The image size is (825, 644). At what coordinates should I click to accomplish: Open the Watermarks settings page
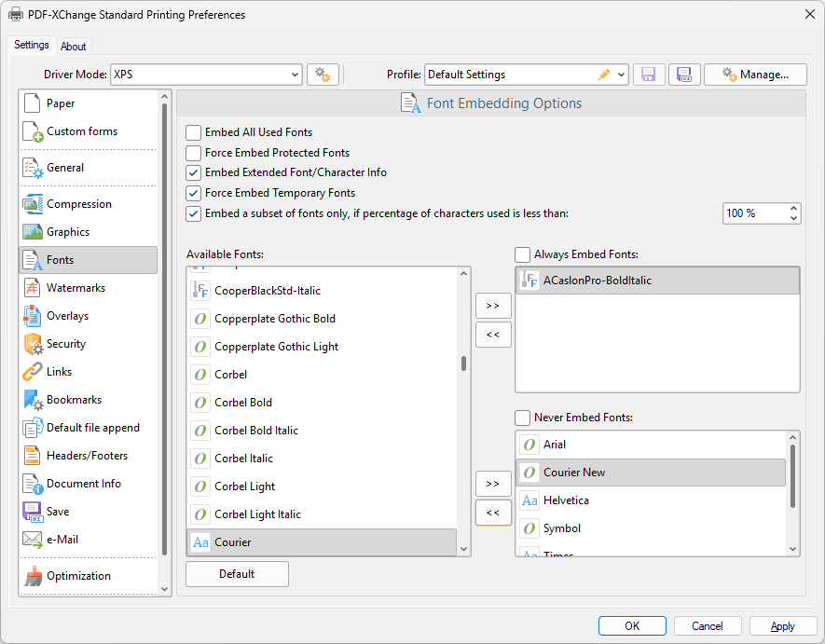76,288
